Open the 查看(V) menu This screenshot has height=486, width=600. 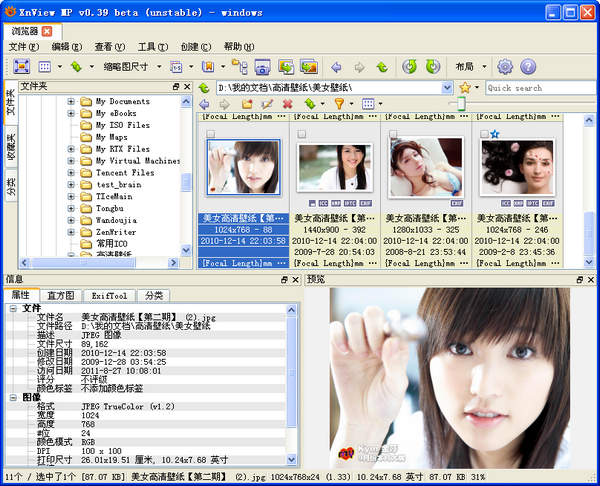110,47
